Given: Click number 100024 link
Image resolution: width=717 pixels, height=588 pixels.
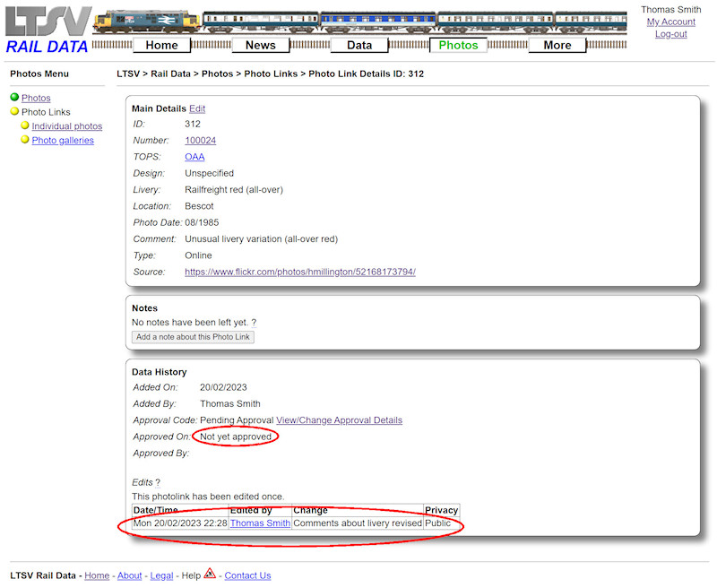Looking at the screenshot, I should [x=201, y=140].
